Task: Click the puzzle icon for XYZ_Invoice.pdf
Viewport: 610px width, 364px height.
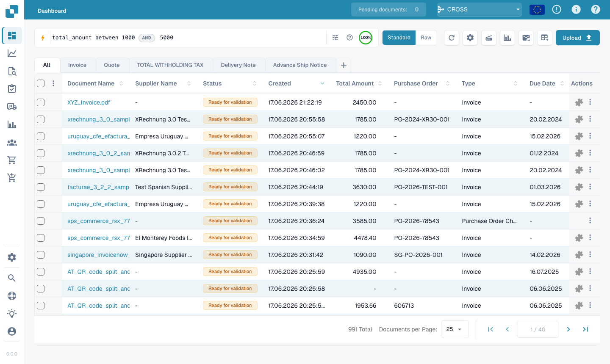Action: point(579,102)
